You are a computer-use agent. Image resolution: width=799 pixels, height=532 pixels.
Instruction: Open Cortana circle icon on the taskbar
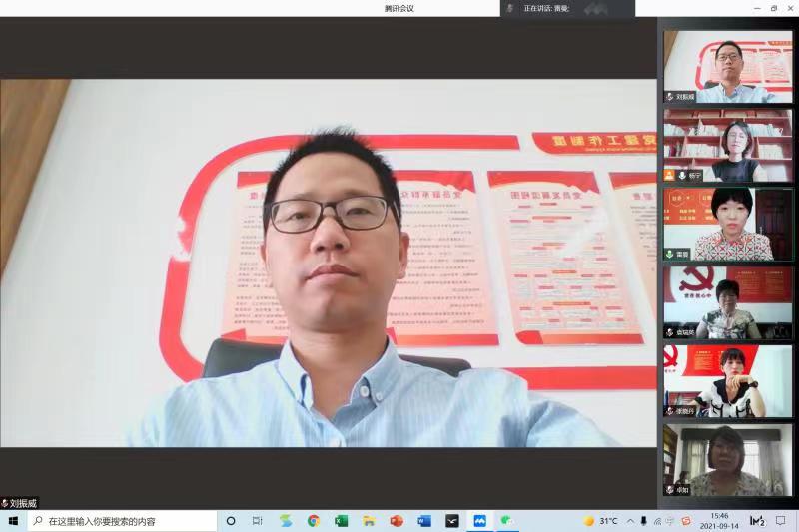(231, 521)
